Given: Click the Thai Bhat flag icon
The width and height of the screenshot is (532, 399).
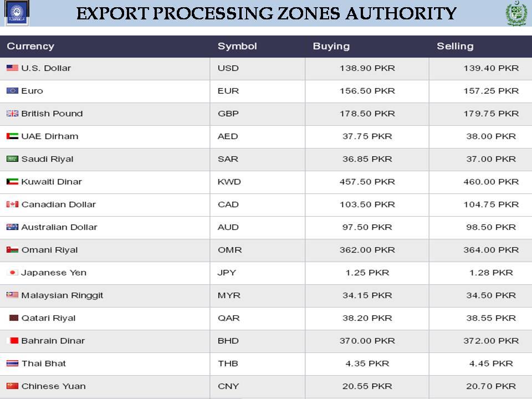Looking at the screenshot, I should point(13,364).
